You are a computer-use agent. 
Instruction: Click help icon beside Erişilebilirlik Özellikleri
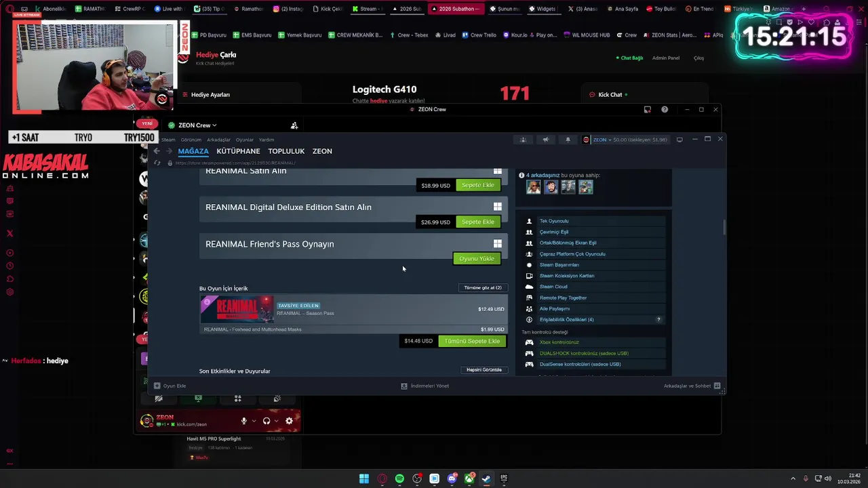pyautogui.click(x=658, y=319)
